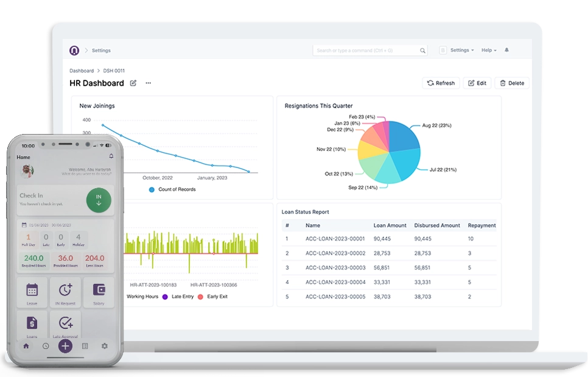Viewport: 588px width, 377px height.
Task: Tap the 36.0 Provided Hours tile
Action: pos(66,261)
